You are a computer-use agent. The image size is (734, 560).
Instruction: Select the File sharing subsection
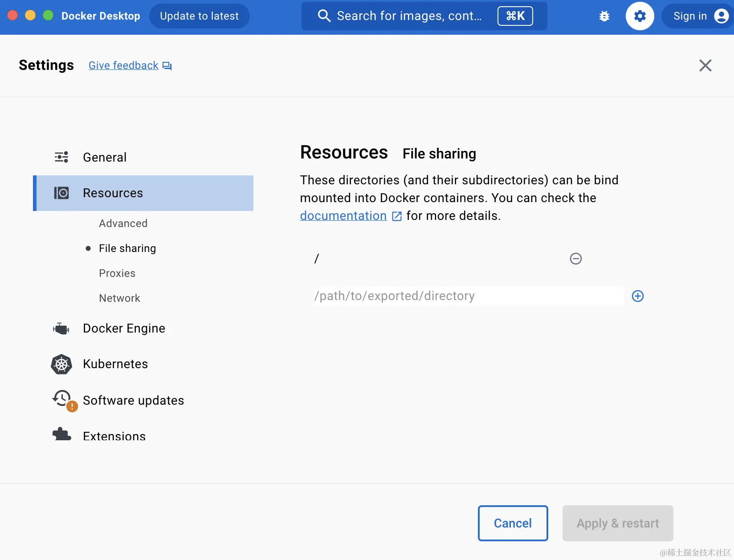pos(127,248)
